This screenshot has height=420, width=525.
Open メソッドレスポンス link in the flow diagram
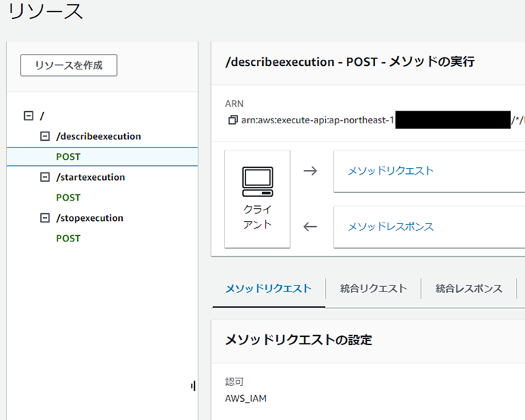tap(391, 226)
